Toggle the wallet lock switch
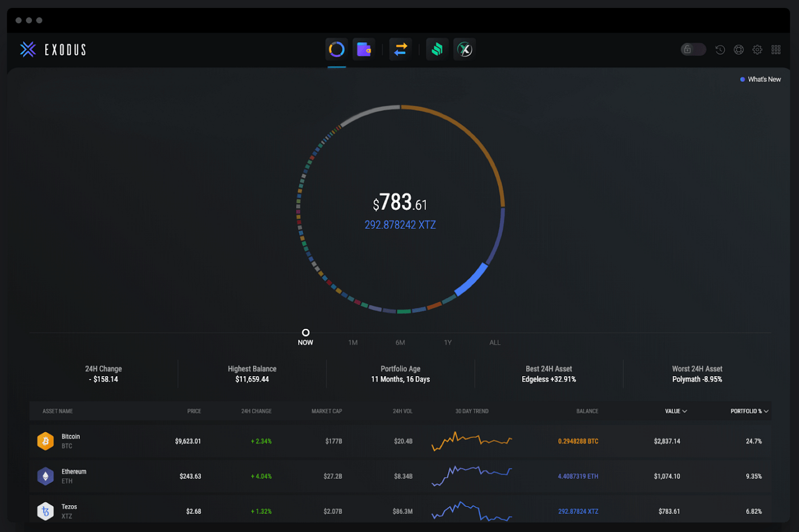 coord(692,49)
